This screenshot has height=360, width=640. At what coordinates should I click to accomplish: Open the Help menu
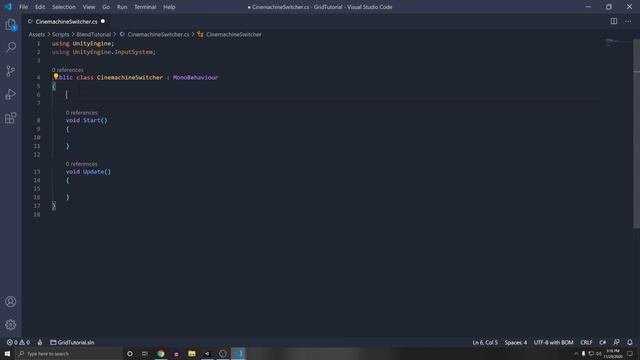tap(169, 7)
